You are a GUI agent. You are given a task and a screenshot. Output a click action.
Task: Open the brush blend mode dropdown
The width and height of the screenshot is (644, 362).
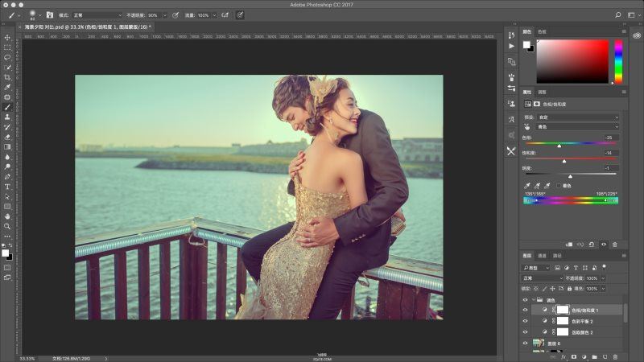(x=97, y=15)
